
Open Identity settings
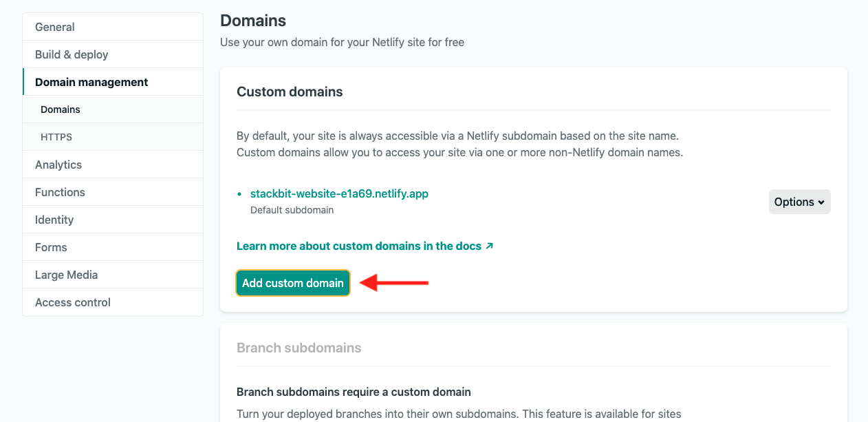click(113, 220)
